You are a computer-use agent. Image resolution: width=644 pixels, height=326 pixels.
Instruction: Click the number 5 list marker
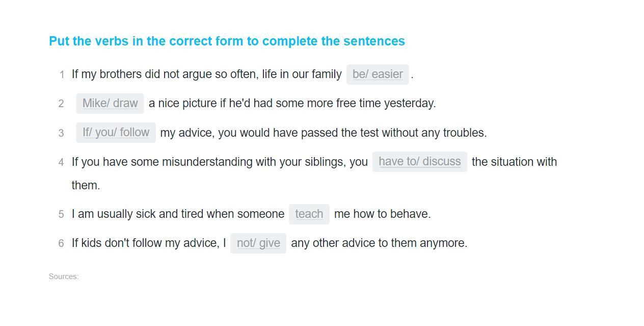[61, 214]
